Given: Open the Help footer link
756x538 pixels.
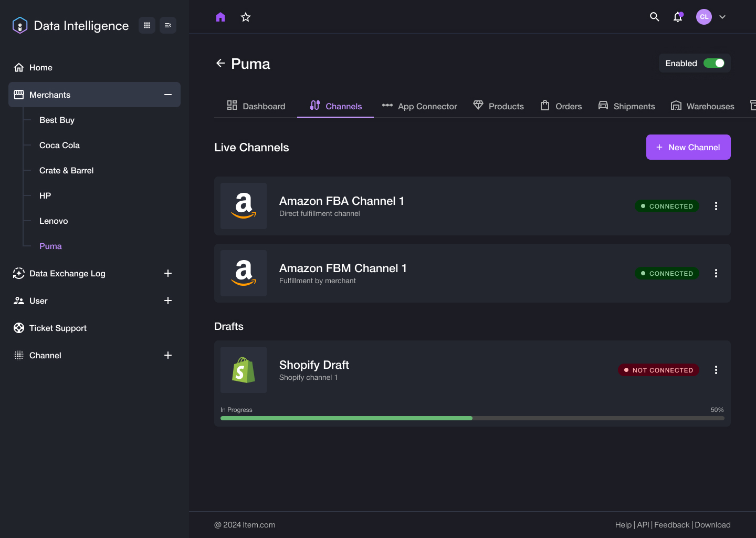Looking at the screenshot, I should 623,525.
